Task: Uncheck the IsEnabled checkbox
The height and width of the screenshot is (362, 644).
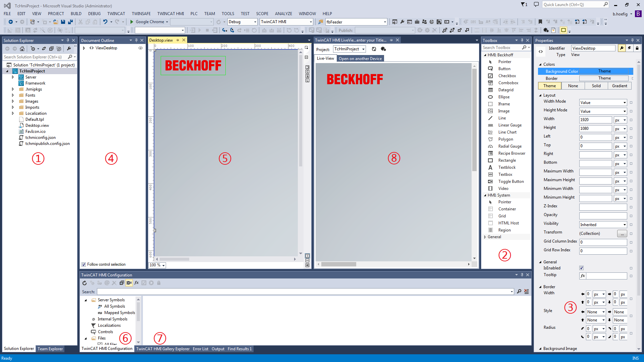Action: point(581,268)
